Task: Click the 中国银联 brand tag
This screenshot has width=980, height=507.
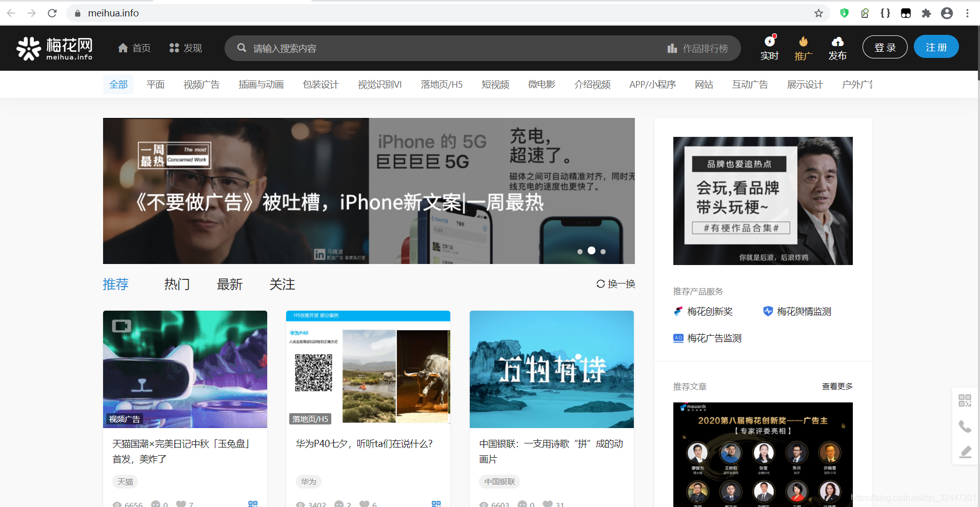Action: (x=499, y=482)
